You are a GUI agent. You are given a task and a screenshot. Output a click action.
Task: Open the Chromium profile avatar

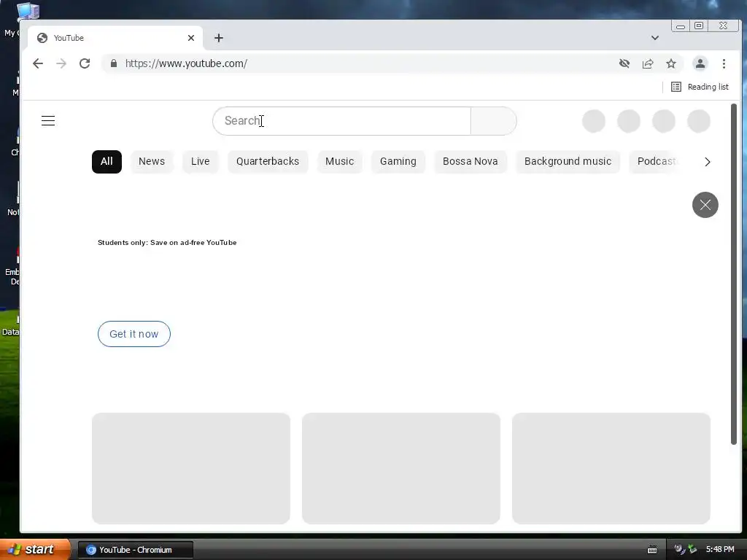(x=700, y=63)
